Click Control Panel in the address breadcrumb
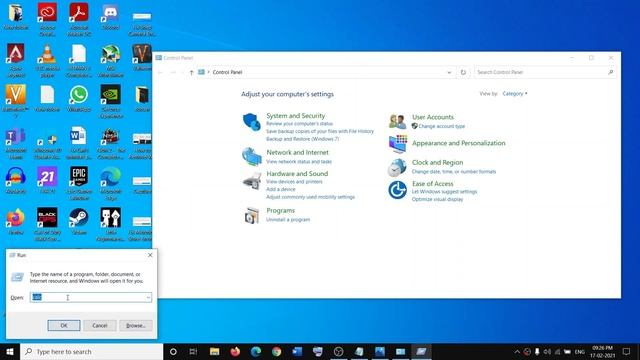Screen dimensions: 640x360 [x=227, y=72]
